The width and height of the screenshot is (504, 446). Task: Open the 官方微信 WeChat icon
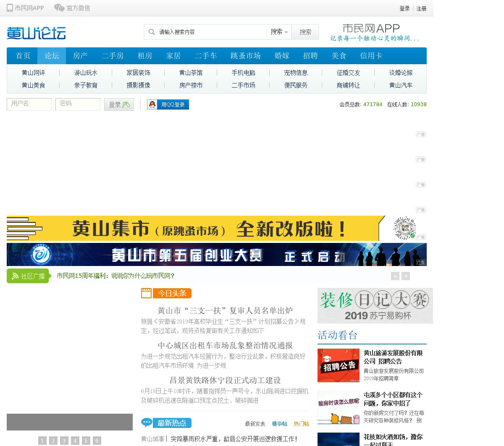click(x=59, y=8)
